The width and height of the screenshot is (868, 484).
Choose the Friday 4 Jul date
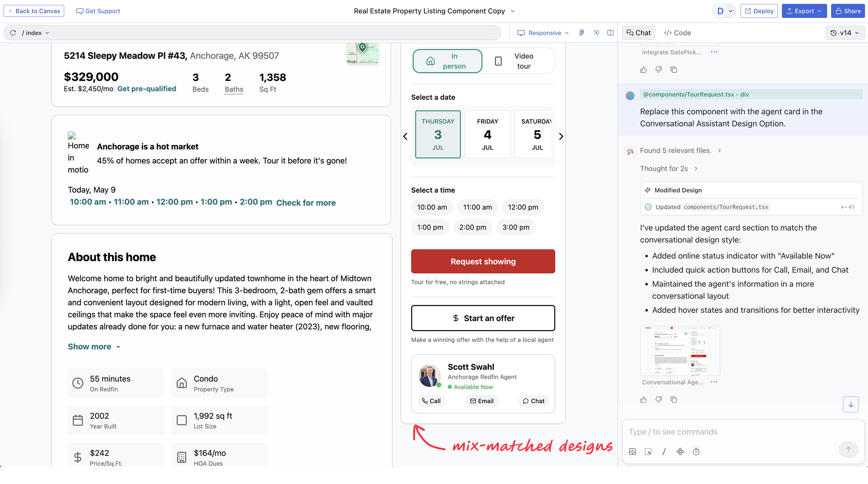pyautogui.click(x=487, y=134)
